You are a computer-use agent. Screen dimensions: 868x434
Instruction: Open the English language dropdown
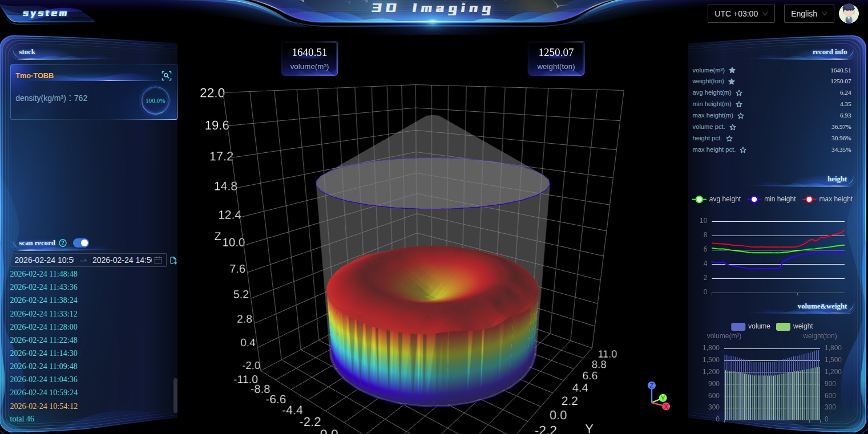click(809, 14)
